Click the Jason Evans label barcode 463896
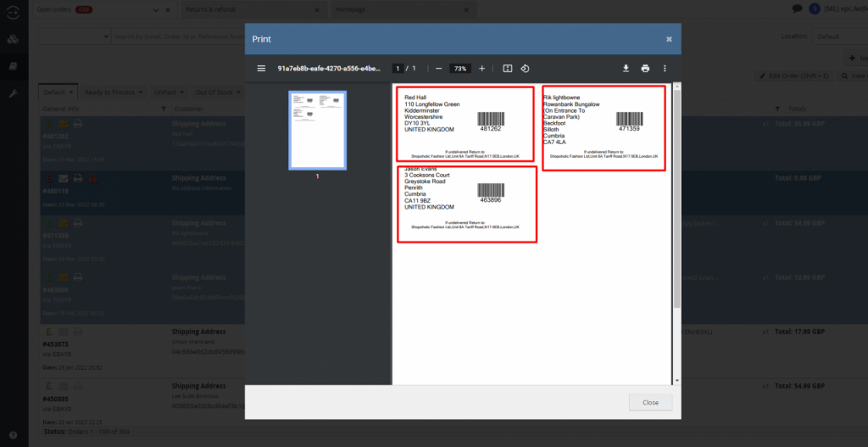The height and width of the screenshot is (447, 868). (x=491, y=193)
